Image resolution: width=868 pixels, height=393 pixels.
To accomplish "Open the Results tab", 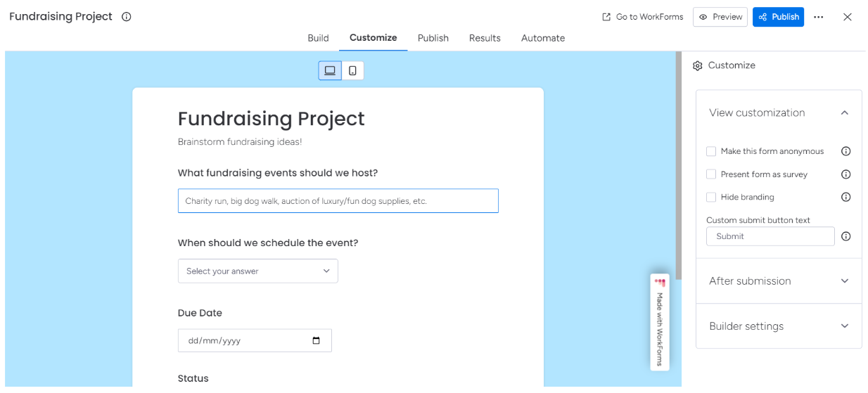I will pyautogui.click(x=485, y=38).
